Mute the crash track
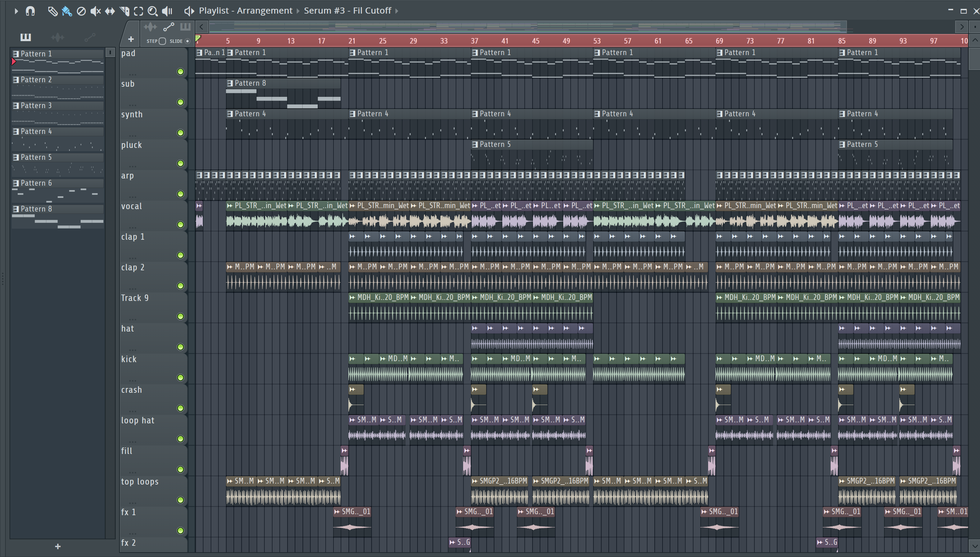This screenshot has width=980, height=557. [180, 408]
